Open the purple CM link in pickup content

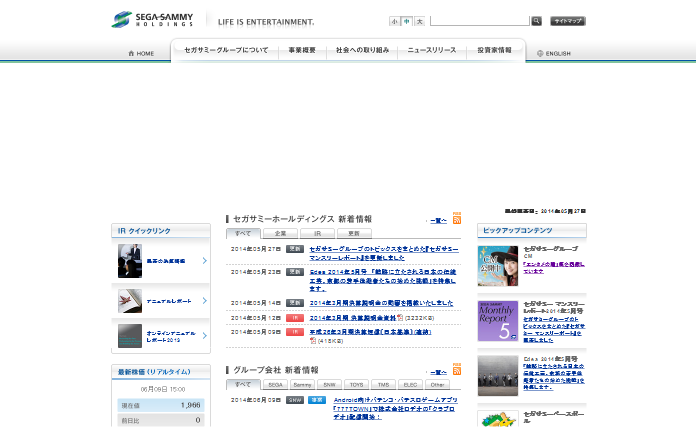554,268
